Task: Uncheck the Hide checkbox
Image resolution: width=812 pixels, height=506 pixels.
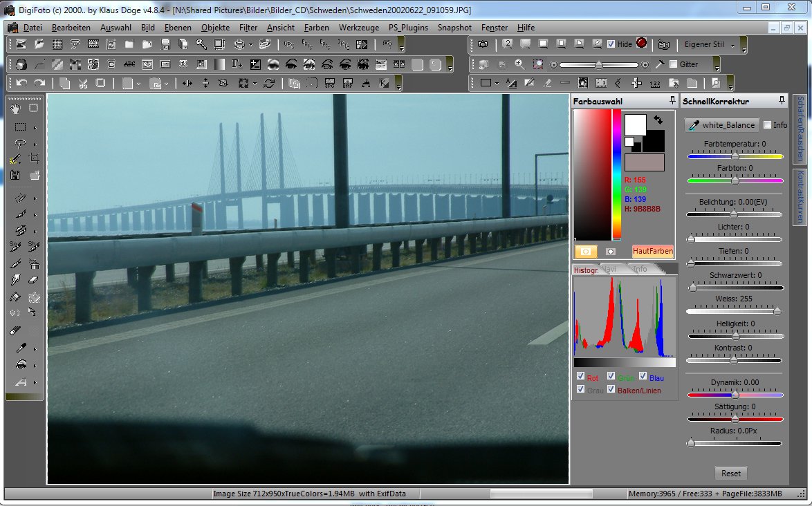Action: tap(611, 44)
